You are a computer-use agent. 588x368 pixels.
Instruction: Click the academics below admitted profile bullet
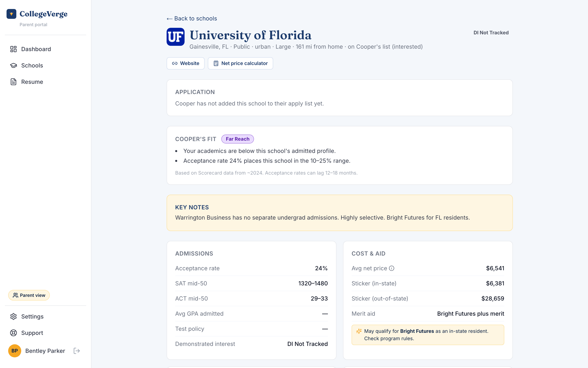click(x=259, y=151)
